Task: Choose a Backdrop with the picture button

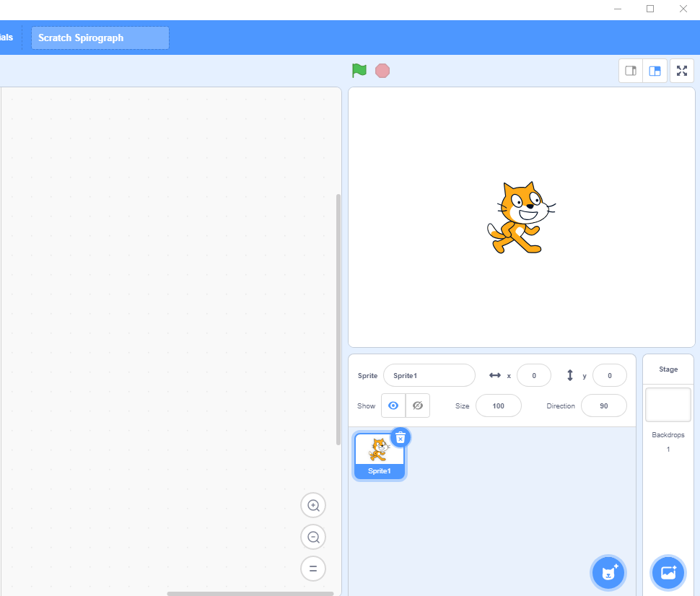Action: (668, 573)
